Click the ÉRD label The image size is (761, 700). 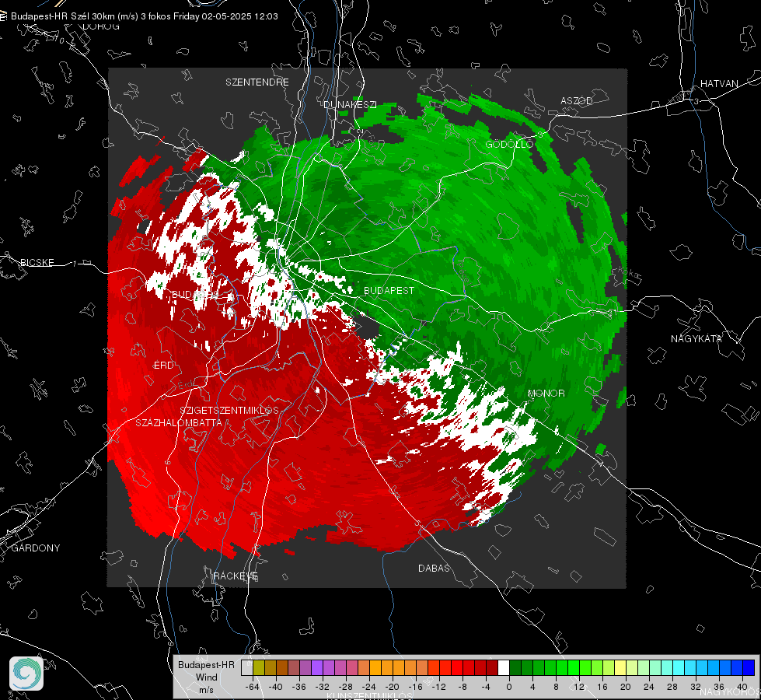163,366
